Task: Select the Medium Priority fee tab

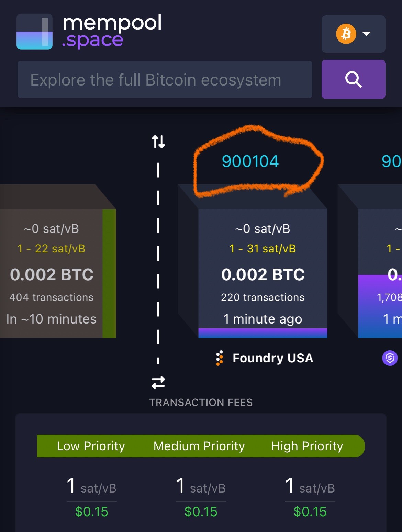Action: (x=199, y=446)
